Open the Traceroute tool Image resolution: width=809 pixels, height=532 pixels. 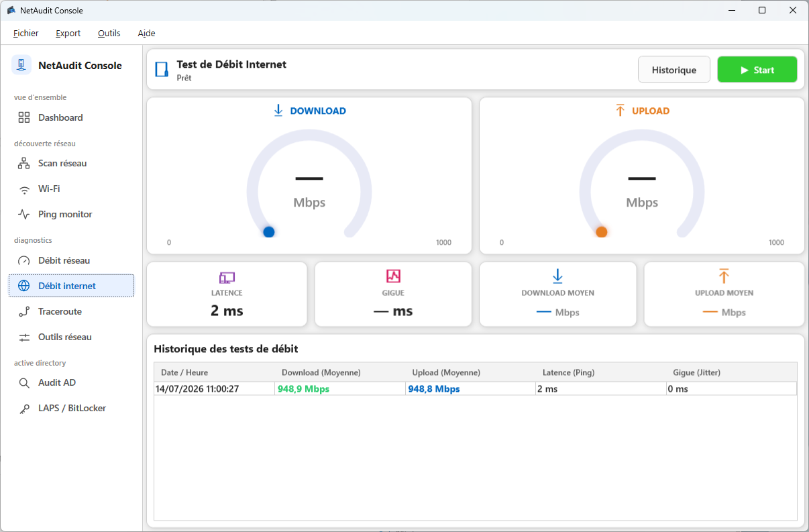(71, 311)
